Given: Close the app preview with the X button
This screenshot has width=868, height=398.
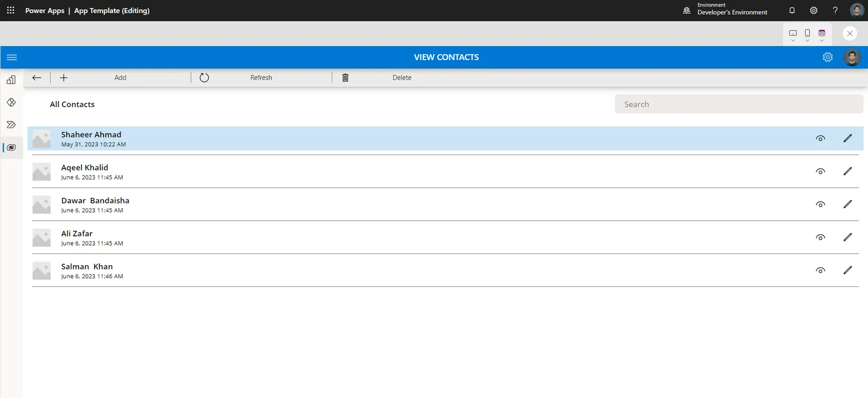Looking at the screenshot, I should point(850,34).
